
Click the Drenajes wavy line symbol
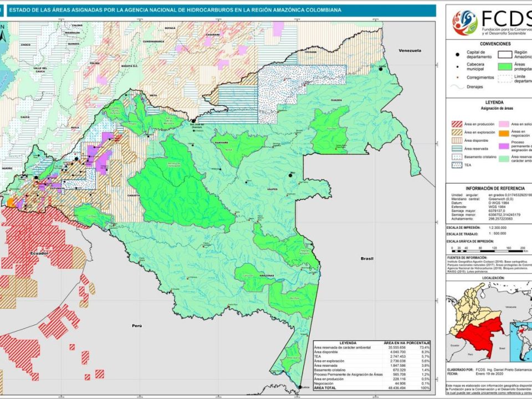click(457, 88)
